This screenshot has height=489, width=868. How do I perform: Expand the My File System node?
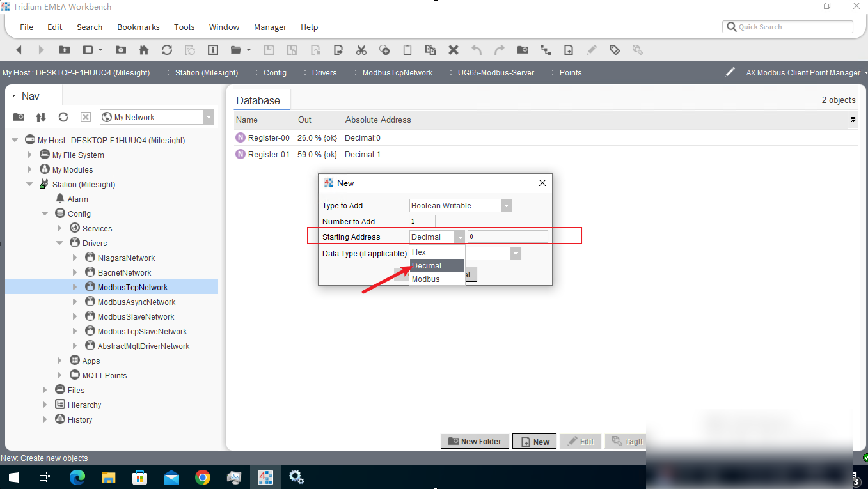click(x=29, y=155)
